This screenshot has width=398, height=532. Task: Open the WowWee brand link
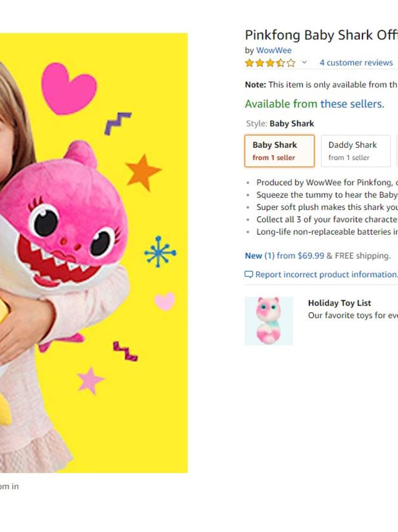coord(274,50)
